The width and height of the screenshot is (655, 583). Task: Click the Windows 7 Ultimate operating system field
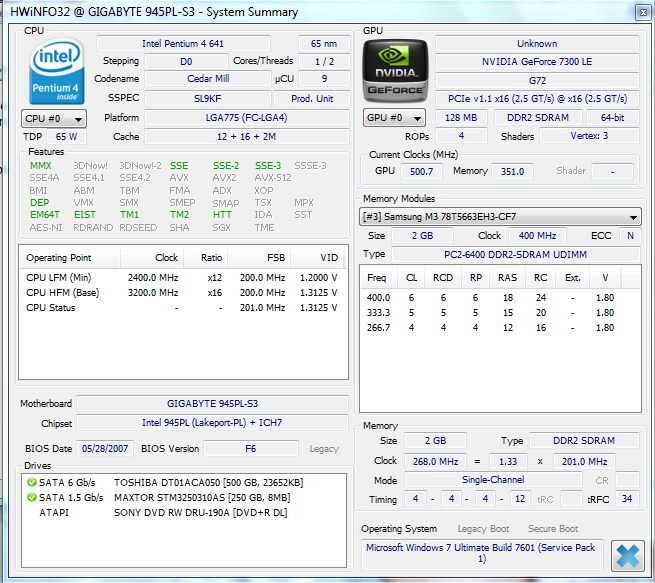pos(481,553)
